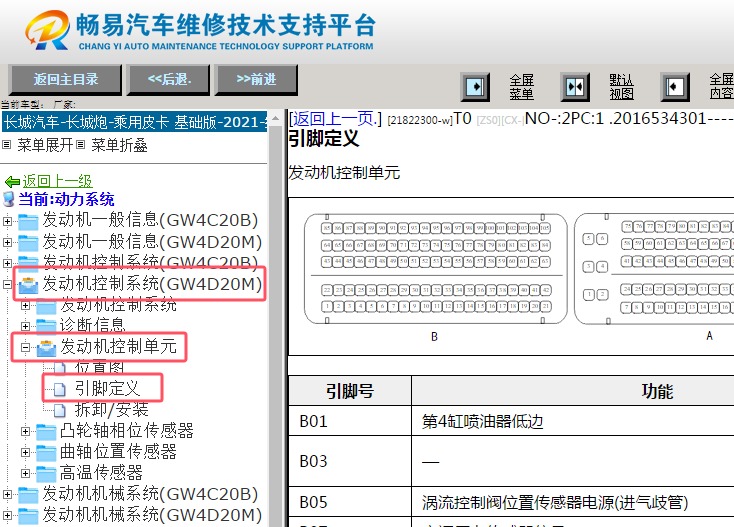Screen dimensions: 734x527
Task: Click open-folder icon of 发动机控制单元
Action: (46, 348)
